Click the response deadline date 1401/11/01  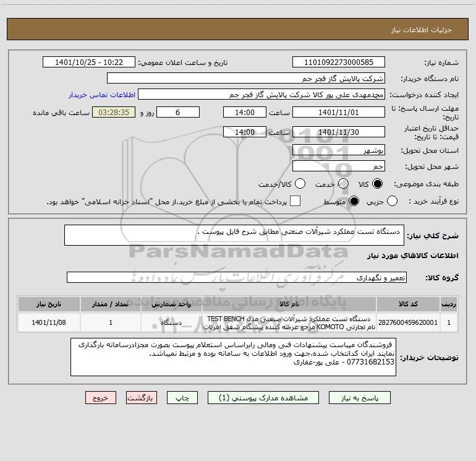click(x=339, y=112)
